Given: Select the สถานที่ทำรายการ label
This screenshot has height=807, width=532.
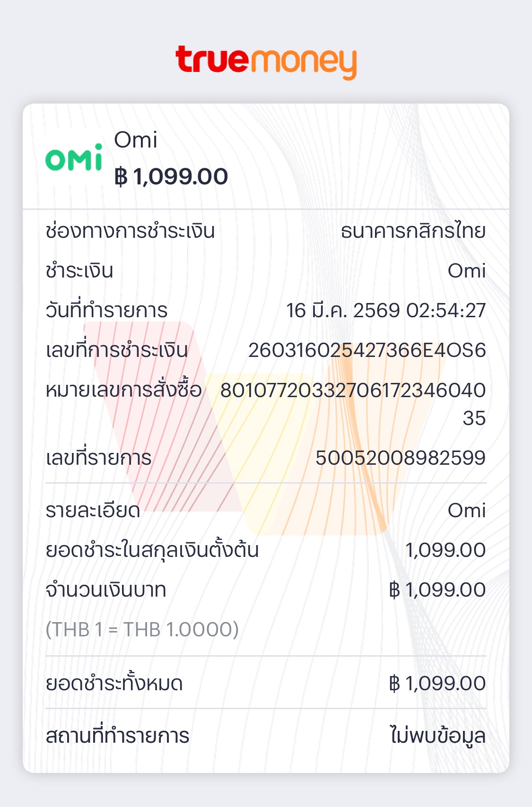Looking at the screenshot, I should pyautogui.click(x=117, y=736).
